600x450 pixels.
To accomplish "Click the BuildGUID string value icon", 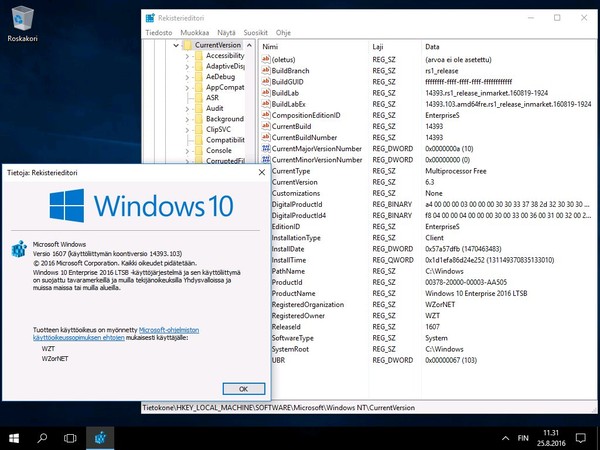I will (x=266, y=82).
